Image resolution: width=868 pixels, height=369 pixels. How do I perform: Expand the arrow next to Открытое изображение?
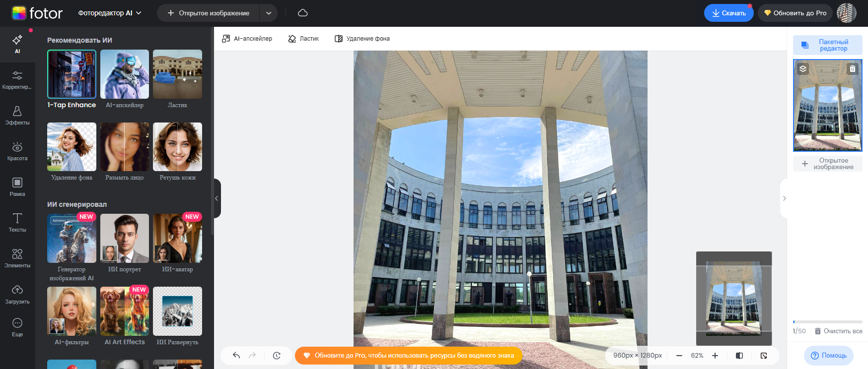click(269, 13)
